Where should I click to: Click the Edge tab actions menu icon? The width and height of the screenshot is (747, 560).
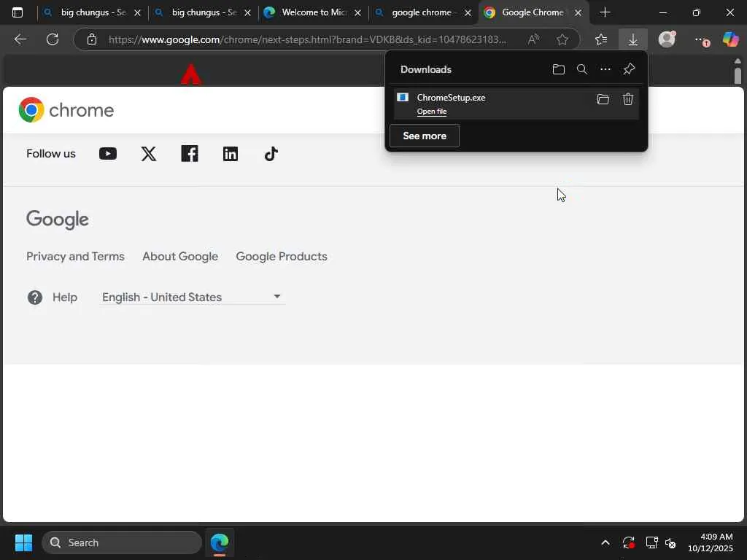[18, 13]
